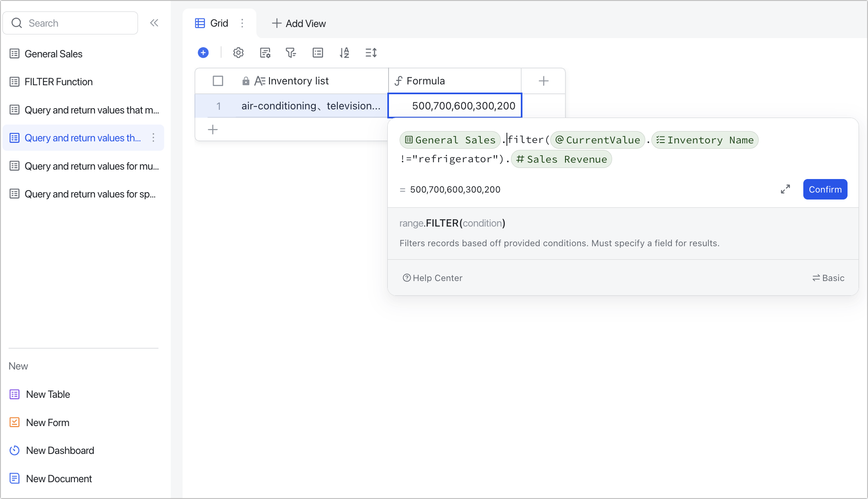
Task: Open the sort A-Z toolbar icon
Action: [344, 52]
